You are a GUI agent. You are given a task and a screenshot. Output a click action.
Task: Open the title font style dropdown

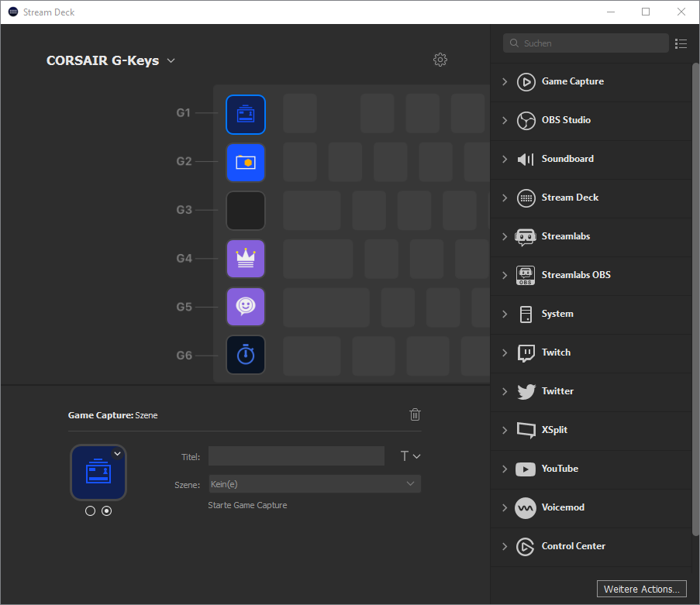click(x=410, y=456)
